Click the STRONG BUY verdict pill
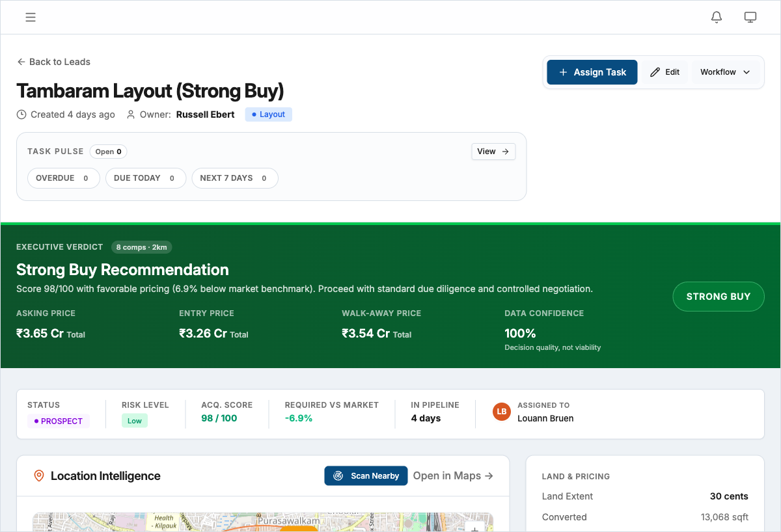Viewport: 781px width, 532px height. point(718,297)
